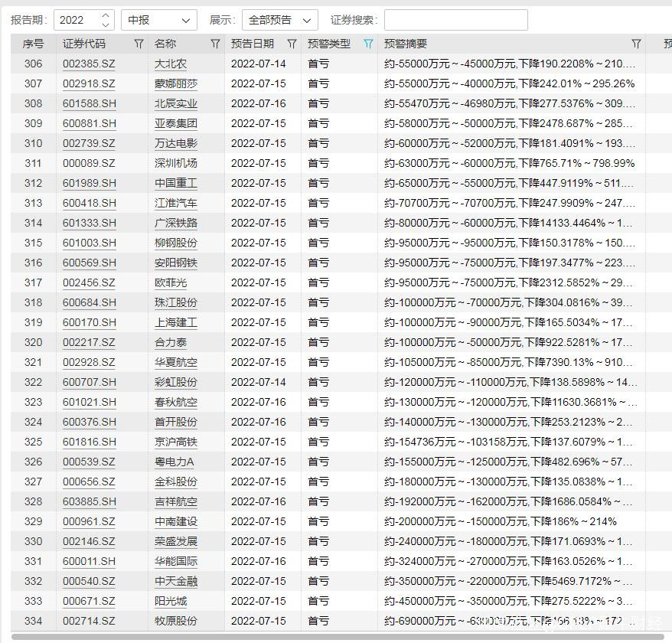Image resolution: width=672 pixels, height=643 pixels.
Task: Open the 中天金融 company name link
Action: (x=176, y=581)
